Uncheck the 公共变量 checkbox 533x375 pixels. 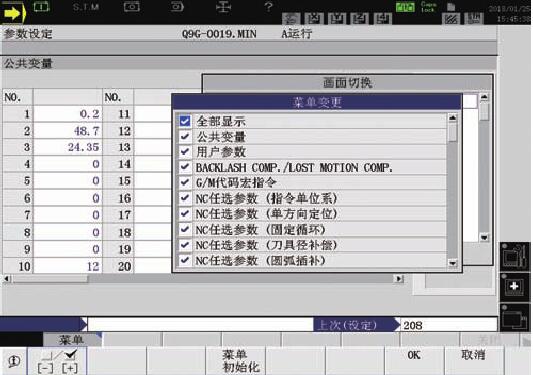(185, 137)
